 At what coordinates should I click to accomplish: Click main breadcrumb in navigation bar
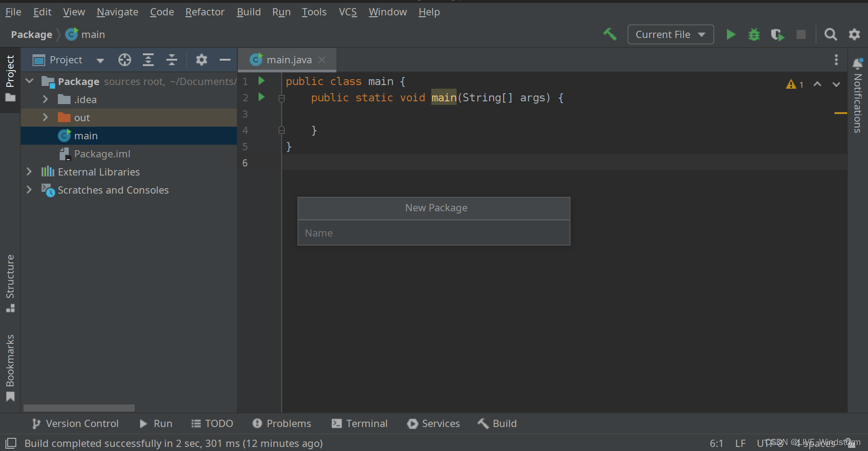coord(85,34)
